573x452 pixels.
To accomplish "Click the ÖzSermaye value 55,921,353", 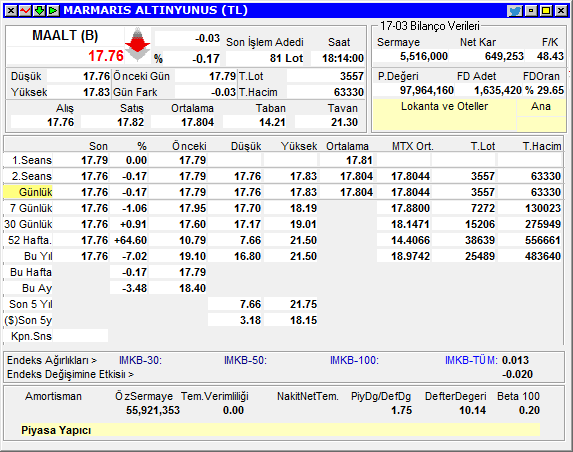I will point(153,410).
